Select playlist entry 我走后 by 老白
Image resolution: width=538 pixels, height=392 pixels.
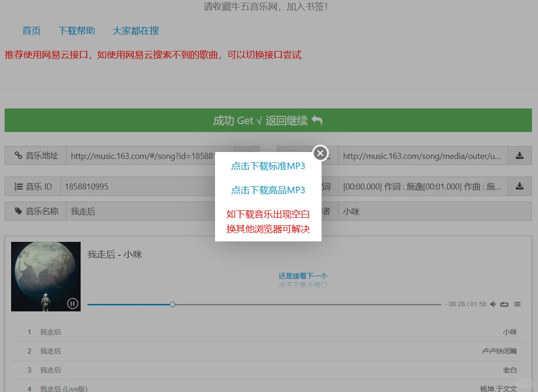269,370
